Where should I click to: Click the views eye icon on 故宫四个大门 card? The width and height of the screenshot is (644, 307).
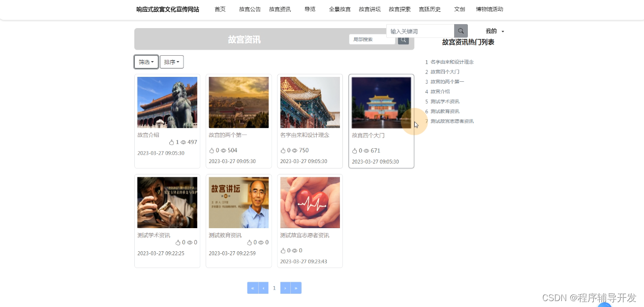point(367,151)
